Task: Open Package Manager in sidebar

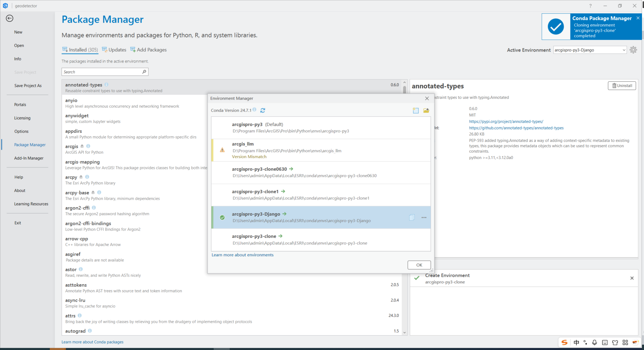Action: click(x=30, y=145)
